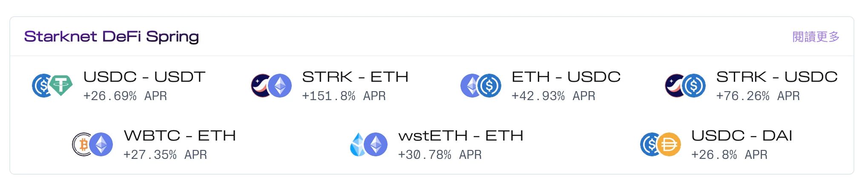Select the USDC - USDT pool name
The width and height of the screenshot is (868, 184).
144,77
